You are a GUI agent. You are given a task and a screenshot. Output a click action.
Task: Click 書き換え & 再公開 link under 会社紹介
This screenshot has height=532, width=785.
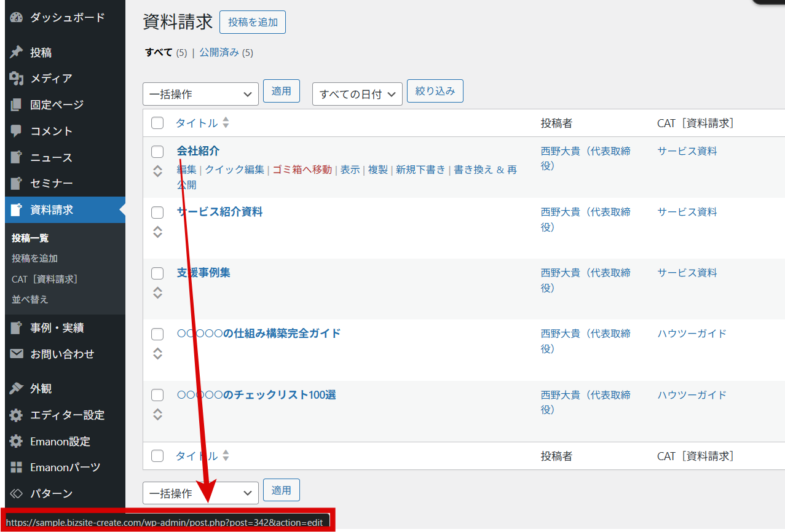(347, 177)
